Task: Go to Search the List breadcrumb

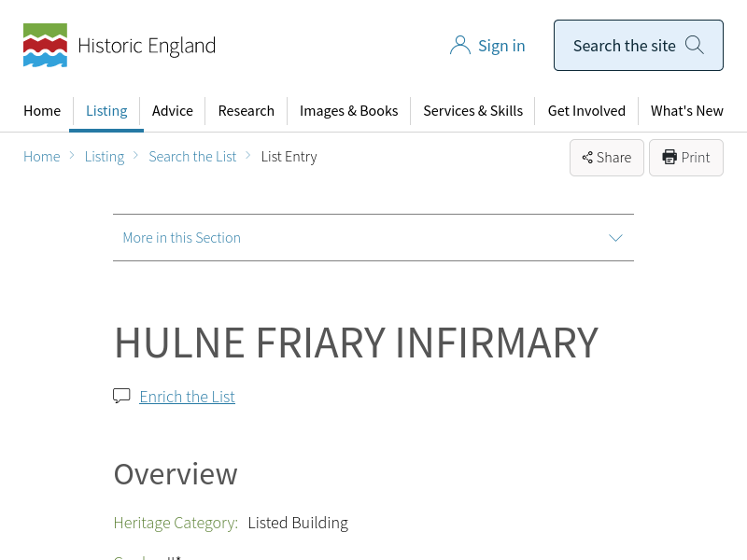Action: [192, 157]
